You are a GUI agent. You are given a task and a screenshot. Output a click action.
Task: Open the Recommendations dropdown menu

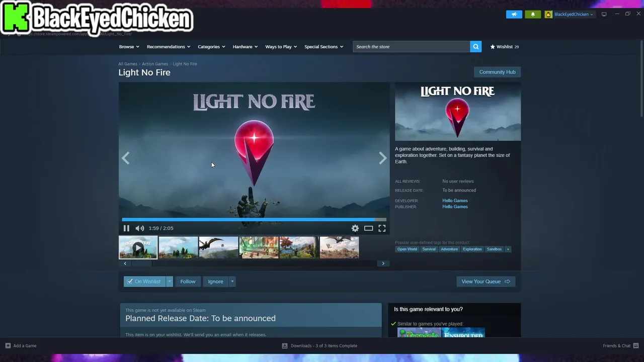tap(169, 47)
